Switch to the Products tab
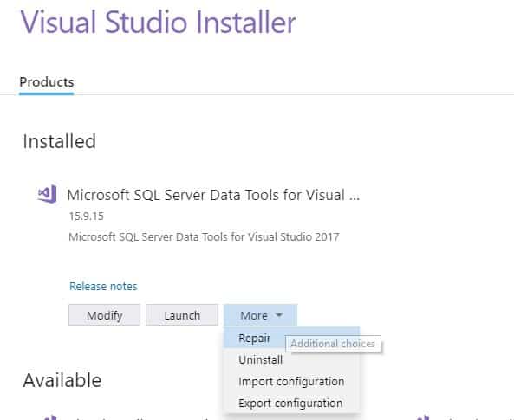 click(x=47, y=82)
